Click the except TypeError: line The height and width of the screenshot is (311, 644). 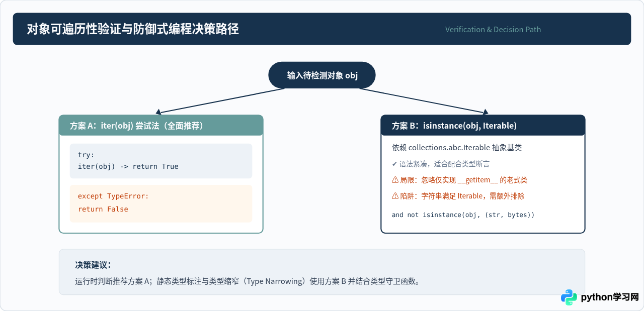point(114,196)
